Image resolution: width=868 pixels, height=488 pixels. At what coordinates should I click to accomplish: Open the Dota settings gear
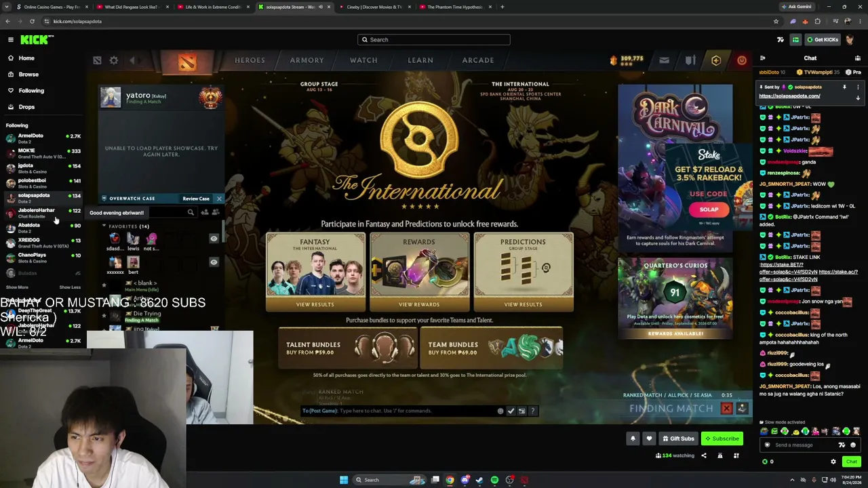pos(114,60)
